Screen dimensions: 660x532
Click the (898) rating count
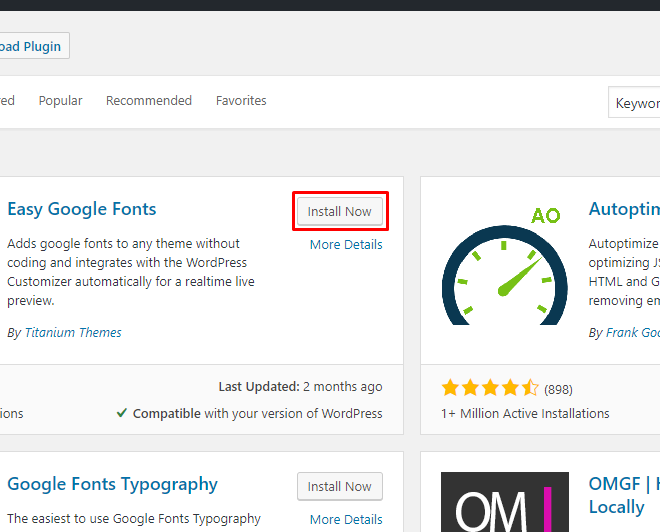click(x=558, y=389)
